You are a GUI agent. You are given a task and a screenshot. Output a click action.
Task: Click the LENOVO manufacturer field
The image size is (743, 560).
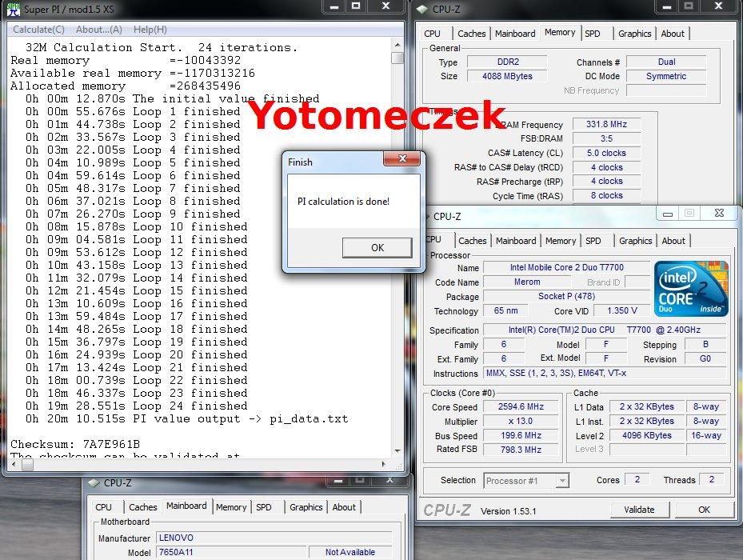coord(274,538)
